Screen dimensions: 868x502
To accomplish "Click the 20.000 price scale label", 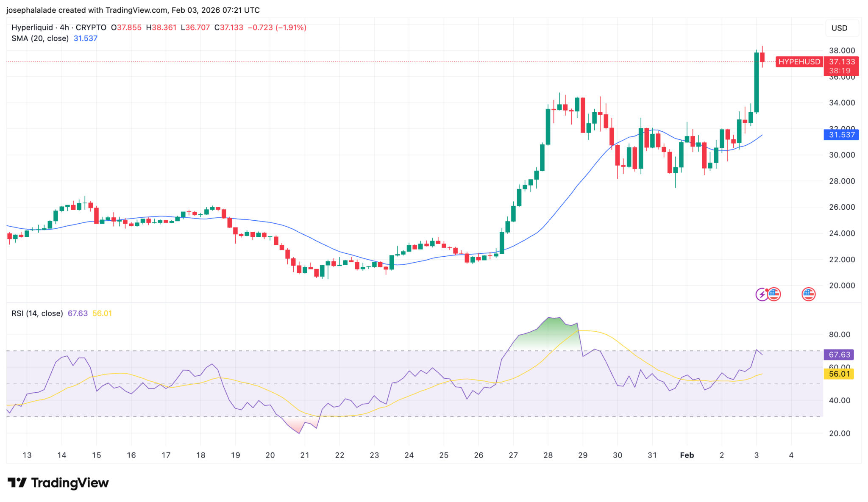I will pos(842,286).
